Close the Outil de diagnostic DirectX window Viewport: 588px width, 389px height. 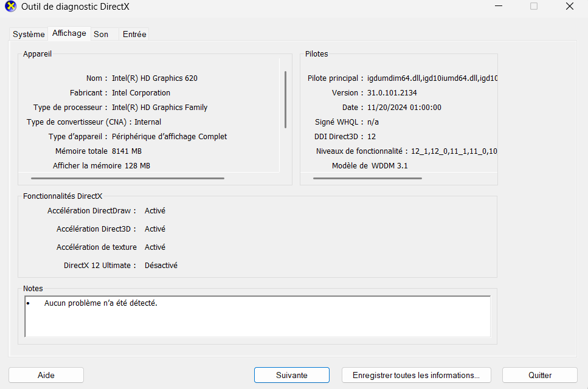[x=570, y=6]
